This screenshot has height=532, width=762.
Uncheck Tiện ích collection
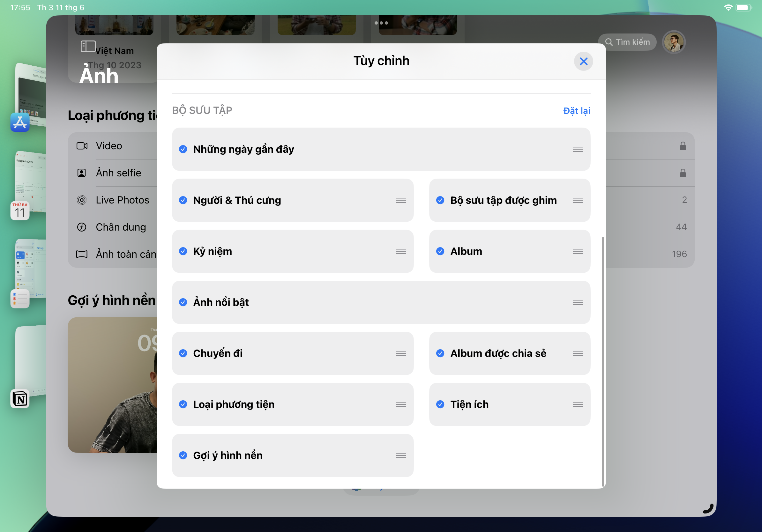click(x=440, y=405)
